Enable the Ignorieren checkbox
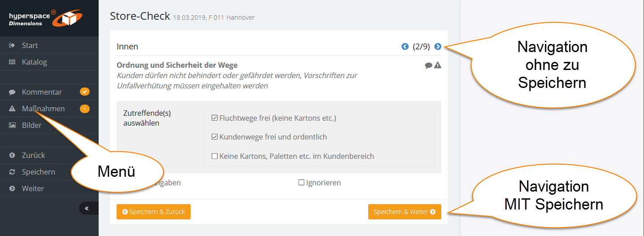This screenshot has height=236, width=644. (301, 183)
